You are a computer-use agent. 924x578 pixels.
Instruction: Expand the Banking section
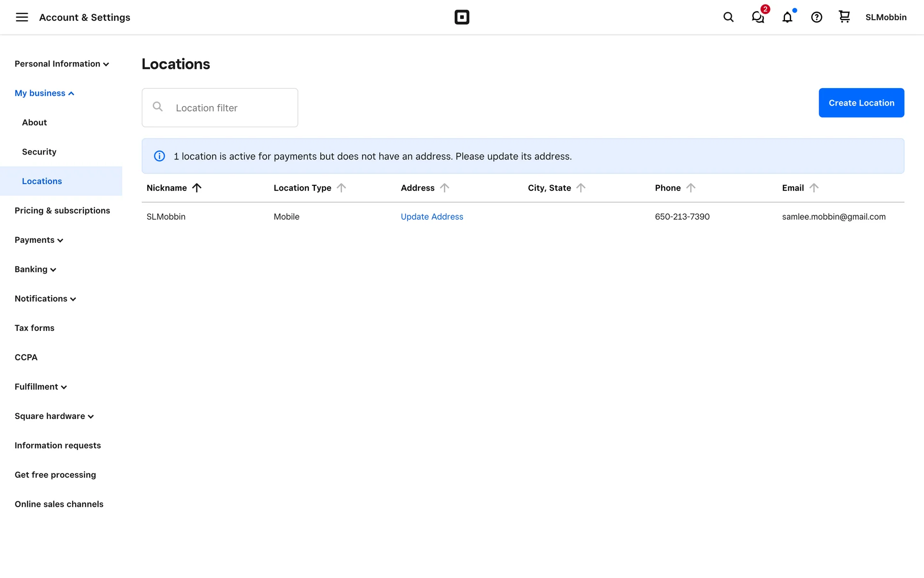tap(35, 269)
